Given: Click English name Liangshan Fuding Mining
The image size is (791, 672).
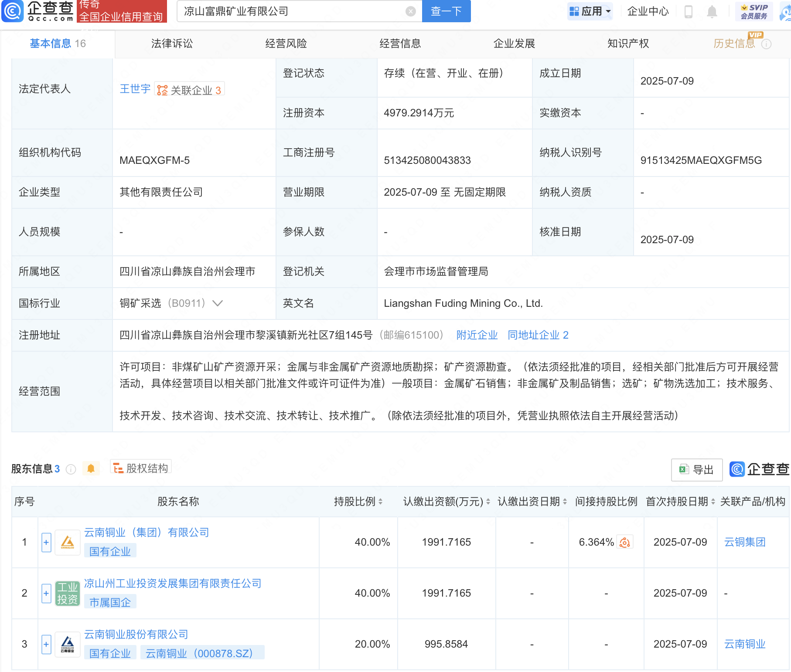Looking at the screenshot, I should point(463,303).
